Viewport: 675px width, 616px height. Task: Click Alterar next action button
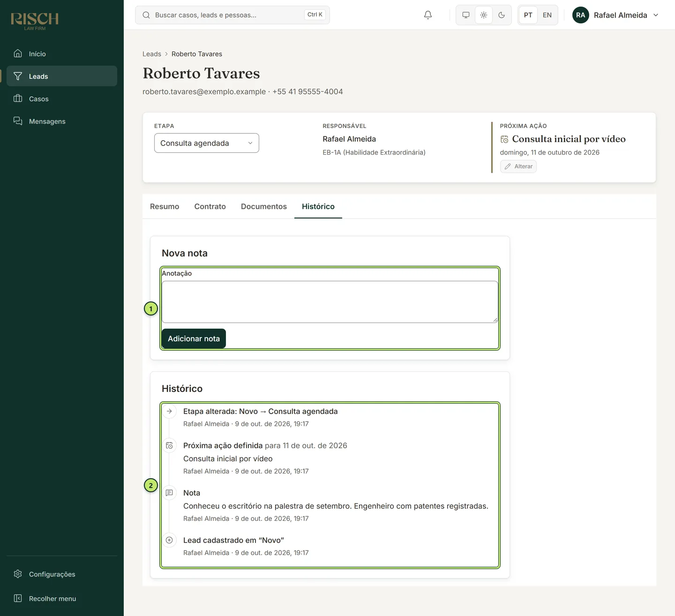point(518,166)
